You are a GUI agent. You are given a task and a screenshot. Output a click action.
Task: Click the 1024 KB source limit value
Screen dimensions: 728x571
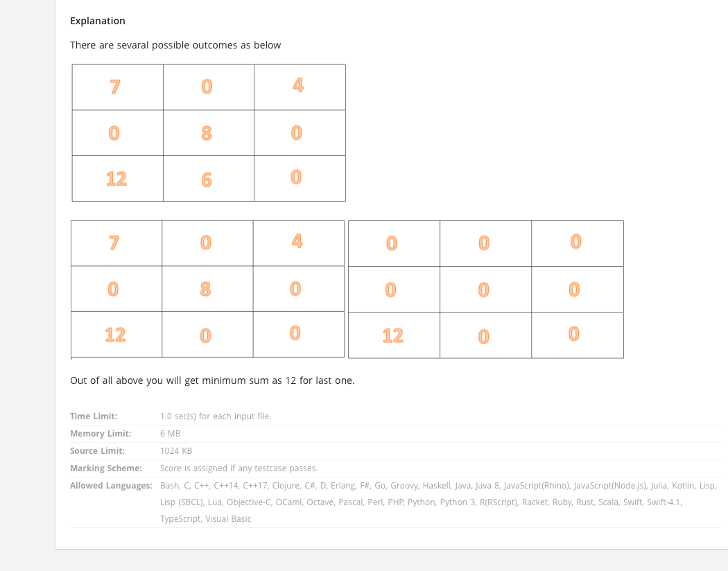[x=176, y=451]
